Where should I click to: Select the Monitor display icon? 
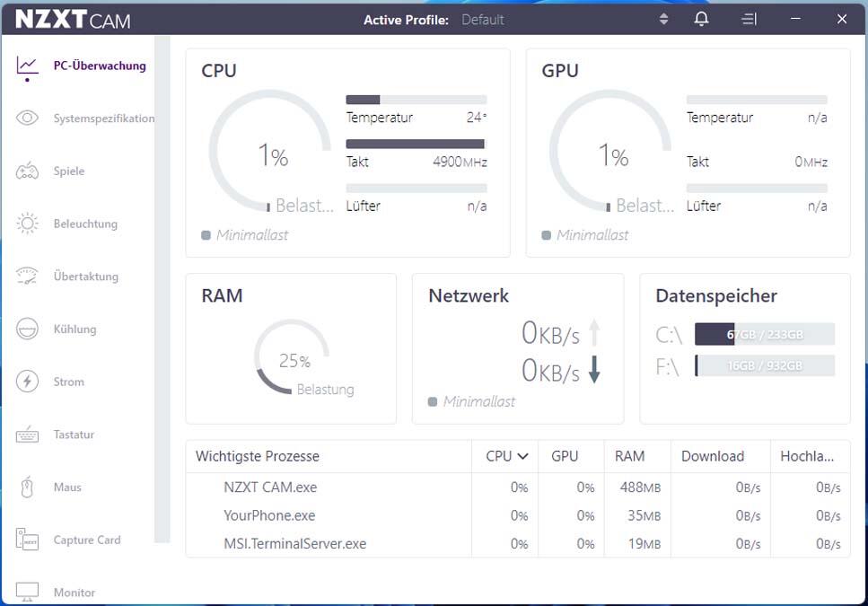pos(27,592)
